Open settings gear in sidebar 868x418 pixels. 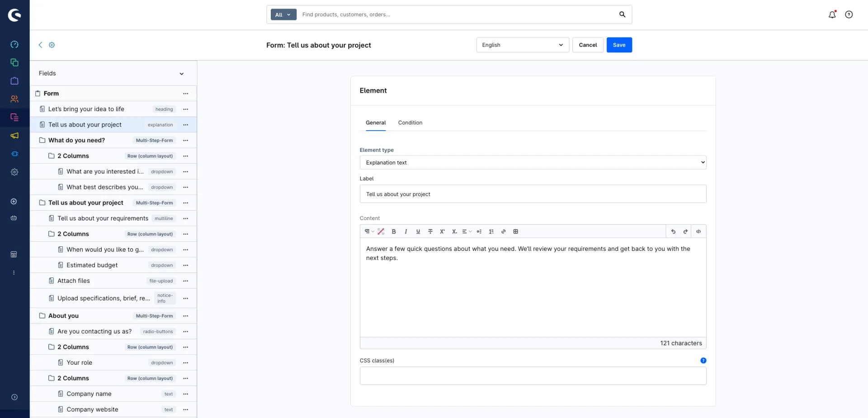[x=14, y=172]
